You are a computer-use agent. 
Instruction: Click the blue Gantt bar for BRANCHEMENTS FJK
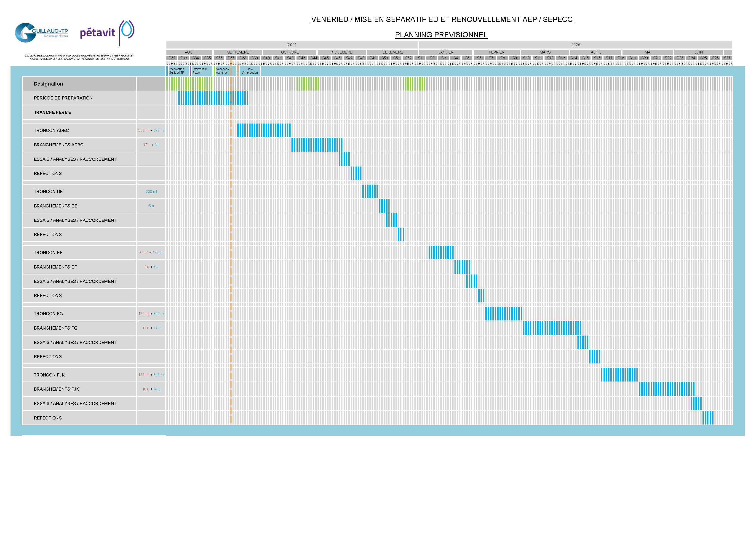pyautogui.click(x=666, y=389)
